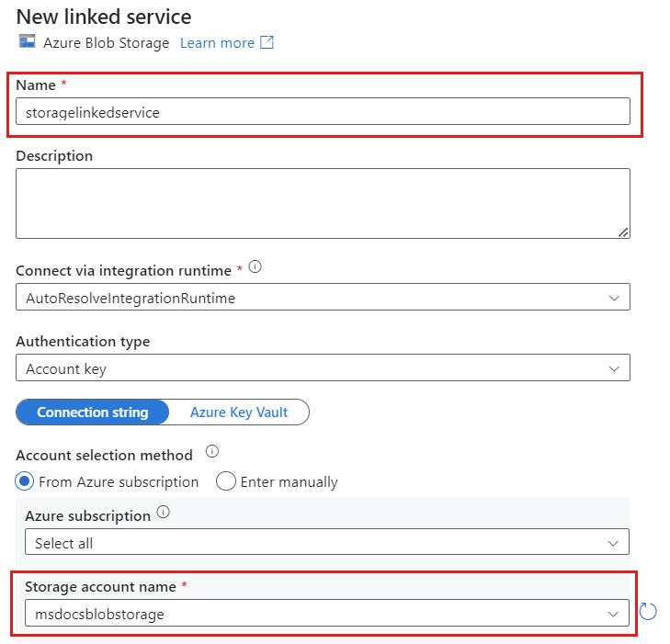
Task: Click the Account selection method info icon
Action: click(211, 452)
